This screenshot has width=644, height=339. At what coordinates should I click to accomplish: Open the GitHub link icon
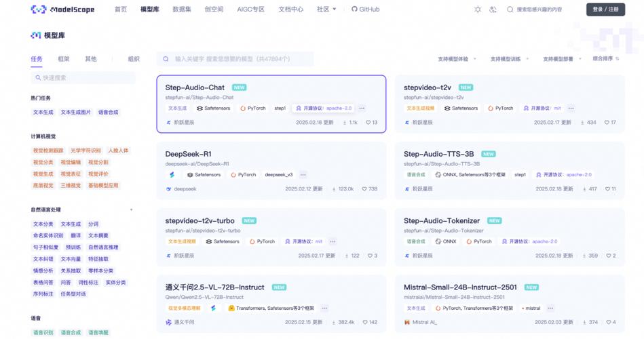[354, 9]
